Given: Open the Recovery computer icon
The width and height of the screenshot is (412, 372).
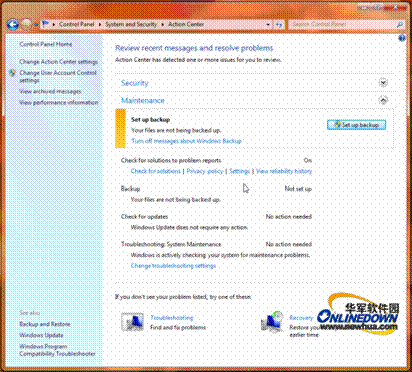Looking at the screenshot, I should tap(272, 321).
